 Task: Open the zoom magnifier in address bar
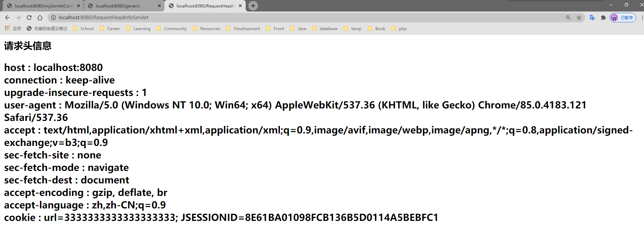coord(568,18)
